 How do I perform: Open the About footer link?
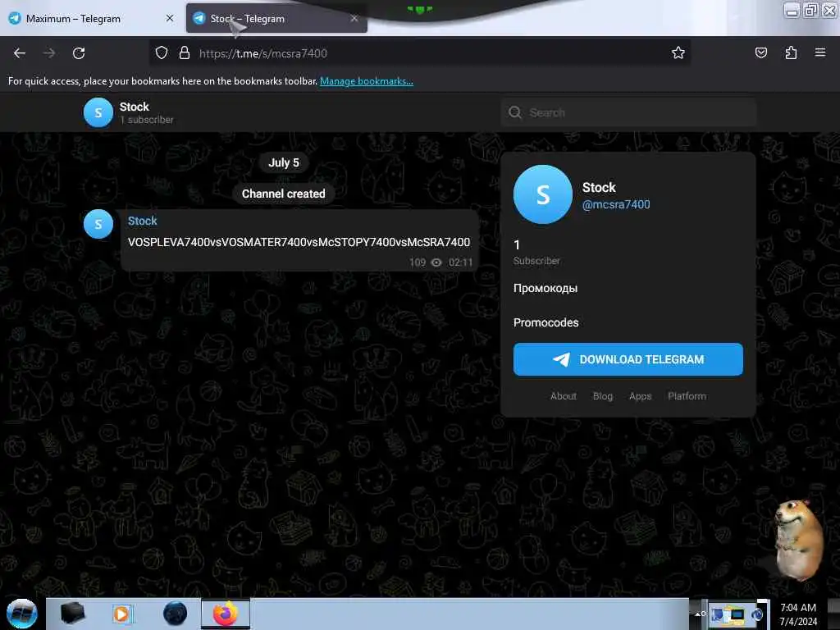click(564, 396)
